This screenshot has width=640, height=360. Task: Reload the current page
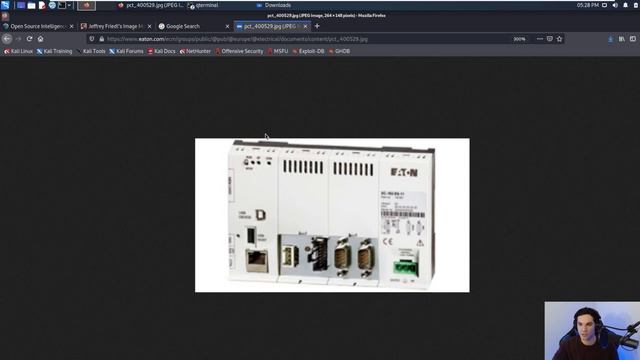click(x=29, y=39)
